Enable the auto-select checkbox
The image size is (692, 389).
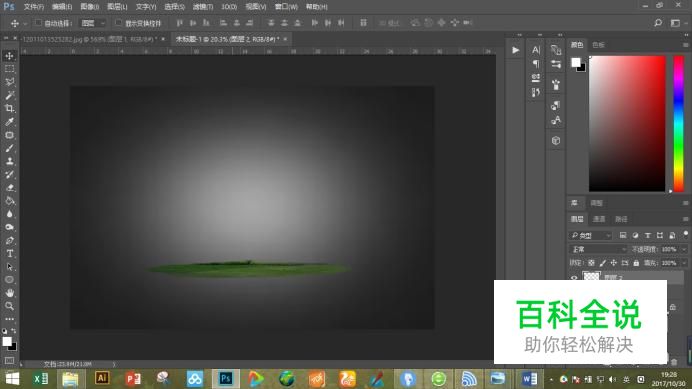[x=38, y=23]
